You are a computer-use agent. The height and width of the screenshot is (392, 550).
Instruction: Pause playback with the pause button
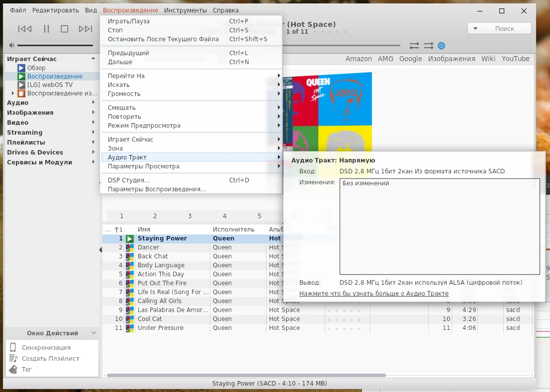[x=46, y=29]
